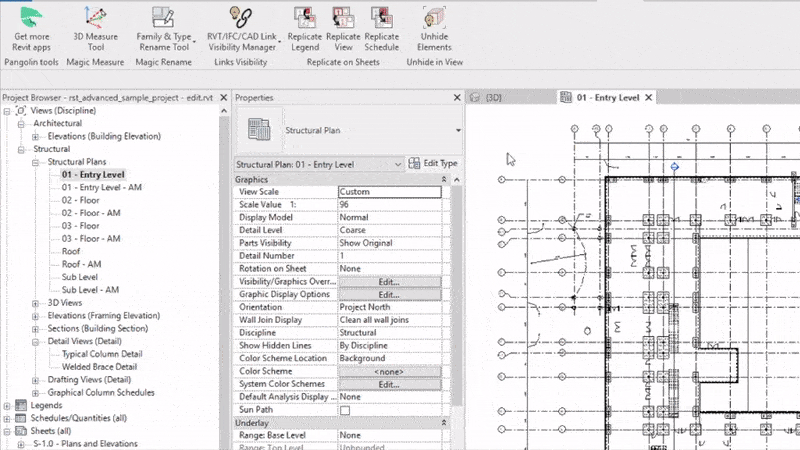
Task: Collapse the Structural Plans node
Action: click(x=35, y=162)
